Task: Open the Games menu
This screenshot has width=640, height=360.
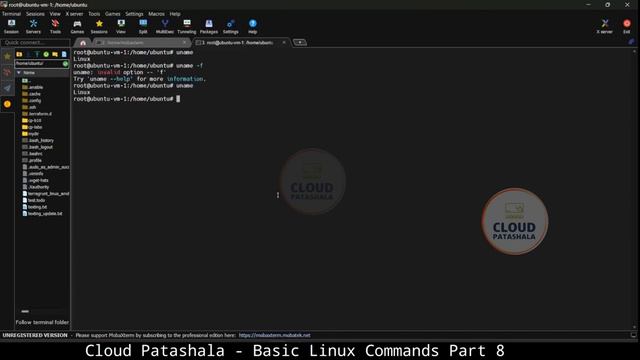Action: tap(113, 14)
